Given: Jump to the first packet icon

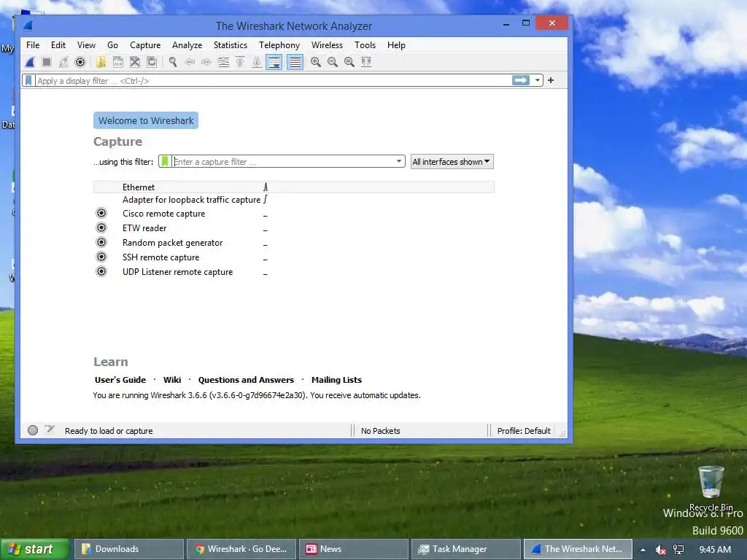Looking at the screenshot, I should pyautogui.click(x=240, y=62).
